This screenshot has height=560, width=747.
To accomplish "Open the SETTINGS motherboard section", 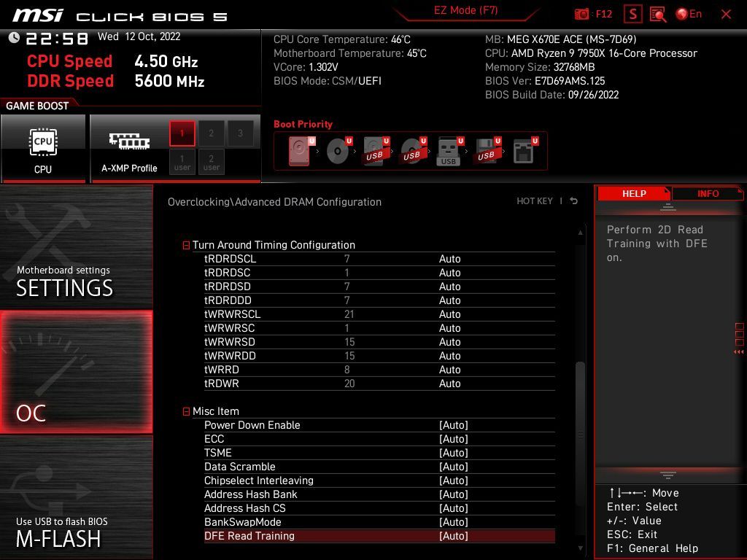I will point(76,247).
